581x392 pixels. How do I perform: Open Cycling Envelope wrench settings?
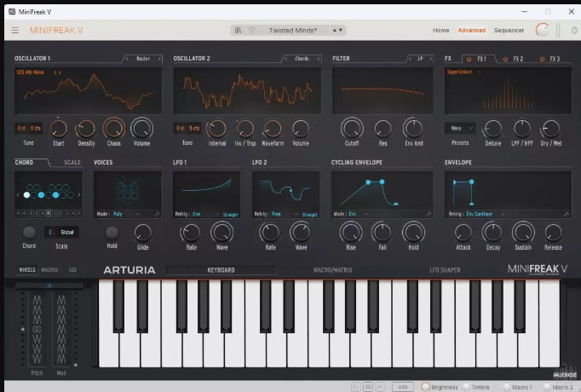pyautogui.click(x=429, y=214)
